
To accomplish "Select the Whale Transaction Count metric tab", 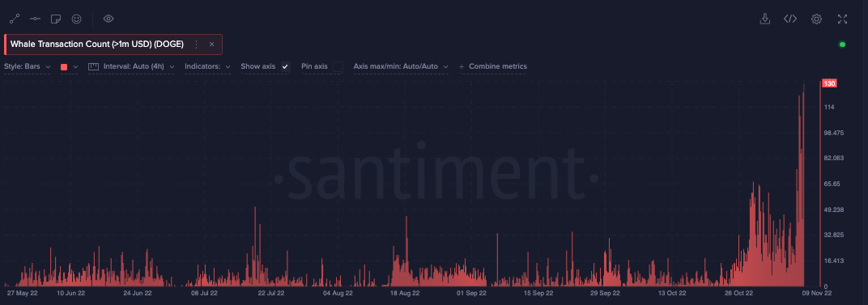I will click(x=97, y=44).
